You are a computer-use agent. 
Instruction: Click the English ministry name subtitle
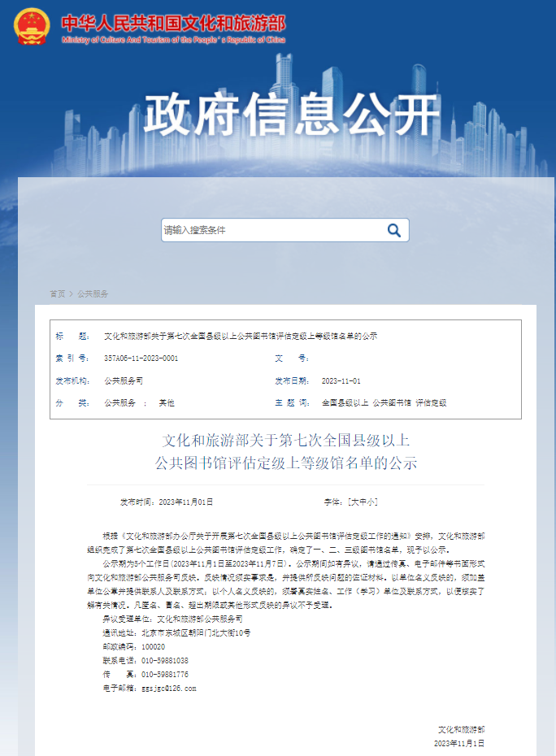(x=174, y=40)
